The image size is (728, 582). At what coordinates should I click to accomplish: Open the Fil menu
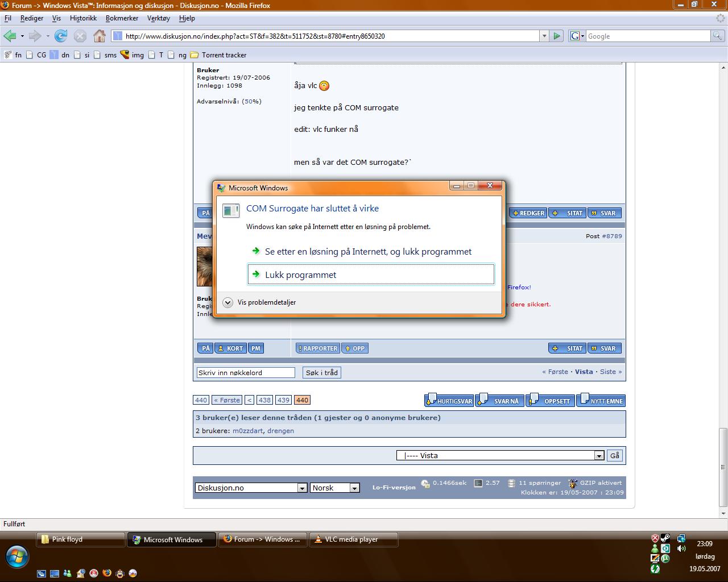pyautogui.click(x=8, y=18)
